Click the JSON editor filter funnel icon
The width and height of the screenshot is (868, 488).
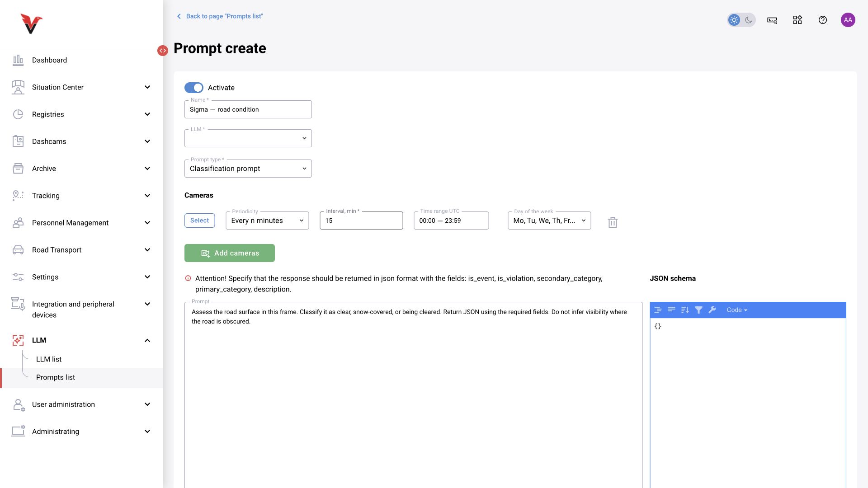point(698,310)
